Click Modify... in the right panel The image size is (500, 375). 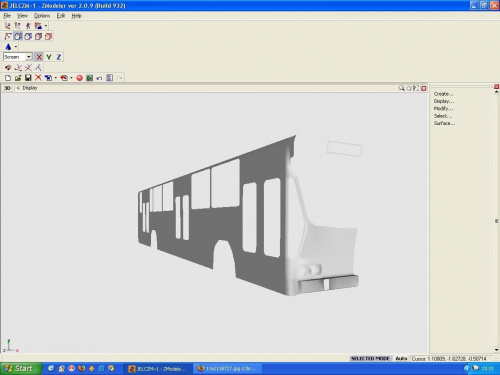coord(443,109)
